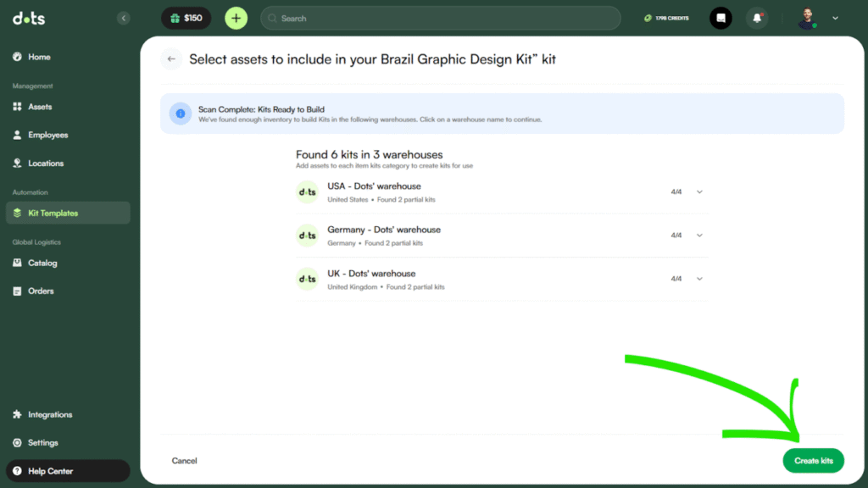This screenshot has width=868, height=488.
Task: Click the back arrow beside the page title
Action: [x=171, y=59]
